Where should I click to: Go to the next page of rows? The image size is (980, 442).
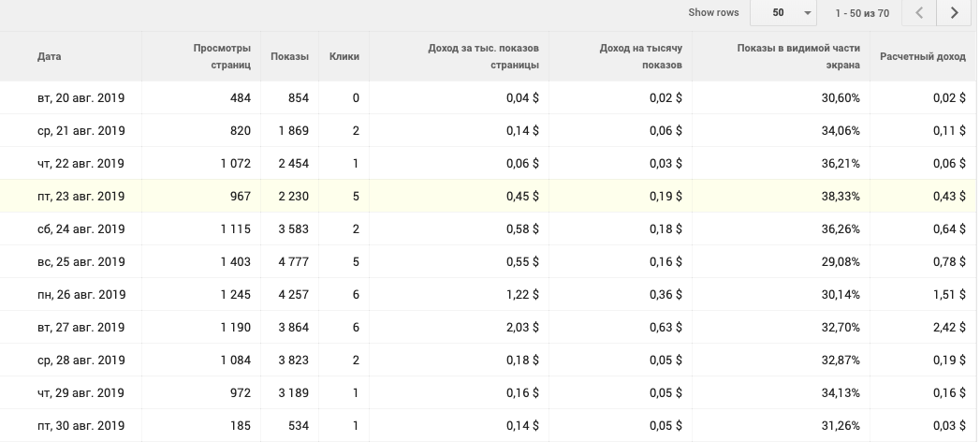pos(954,13)
